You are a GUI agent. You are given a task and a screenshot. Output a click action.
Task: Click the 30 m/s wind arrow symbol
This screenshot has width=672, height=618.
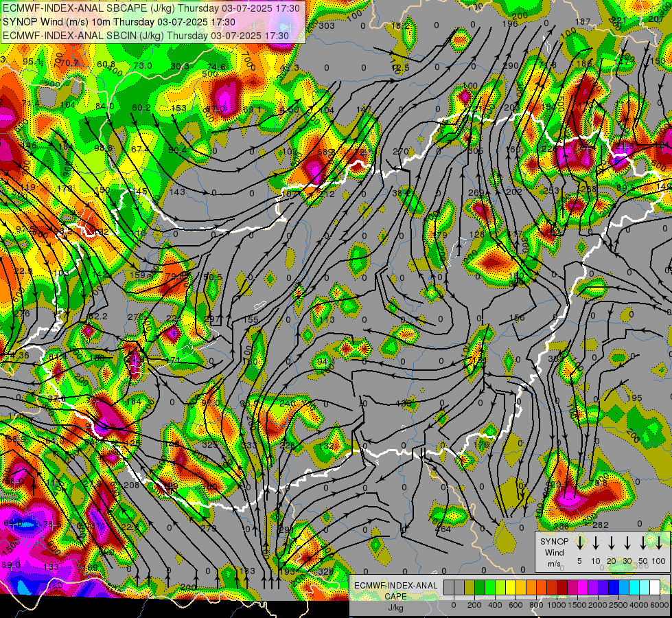coord(627,543)
